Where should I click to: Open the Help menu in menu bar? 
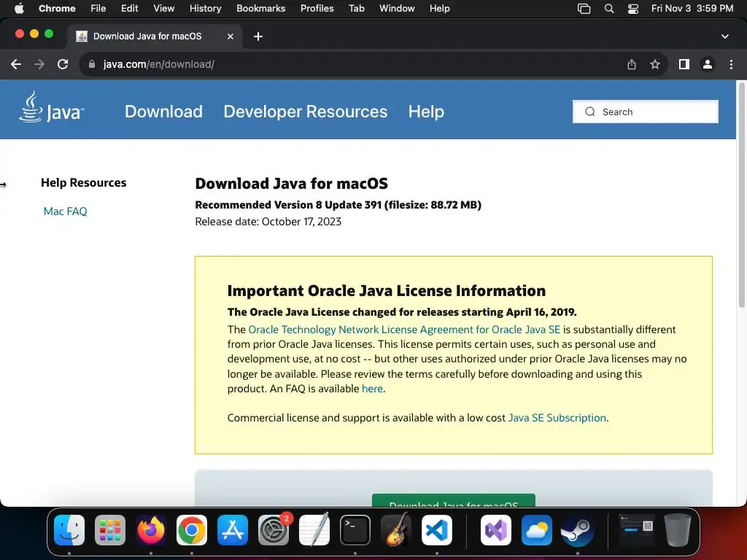(x=439, y=8)
